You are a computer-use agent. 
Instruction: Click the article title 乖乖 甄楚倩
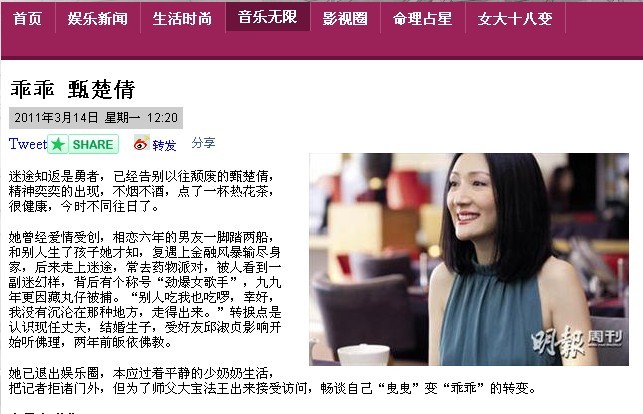tap(73, 89)
